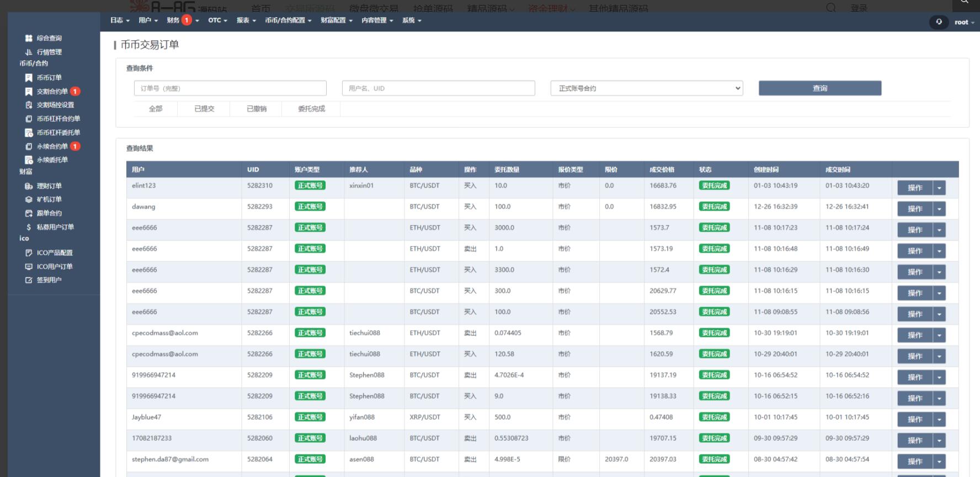Click the 私募用户订单 dollar icon
This screenshot has width=980, height=477.
point(29,227)
